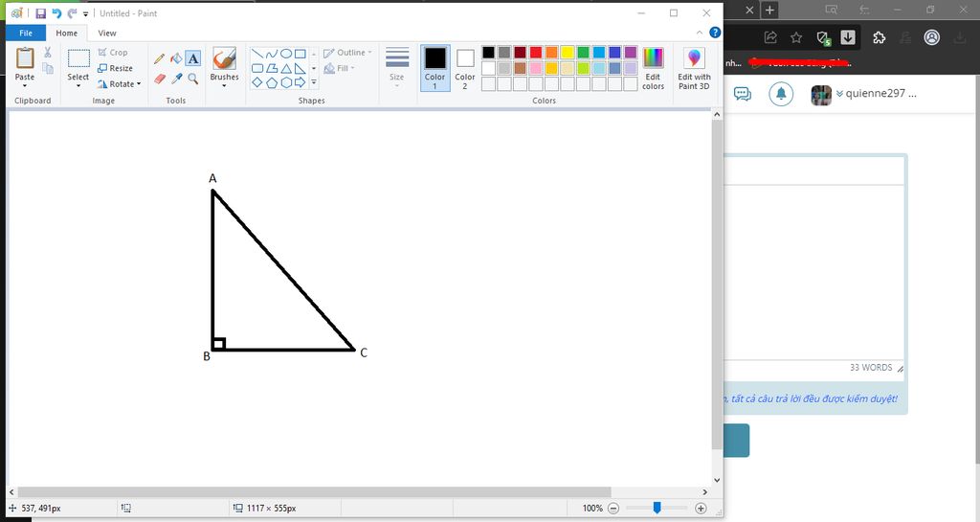Select the Polygon shape
This screenshot has width=980, height=522.
tap(271, 68)
